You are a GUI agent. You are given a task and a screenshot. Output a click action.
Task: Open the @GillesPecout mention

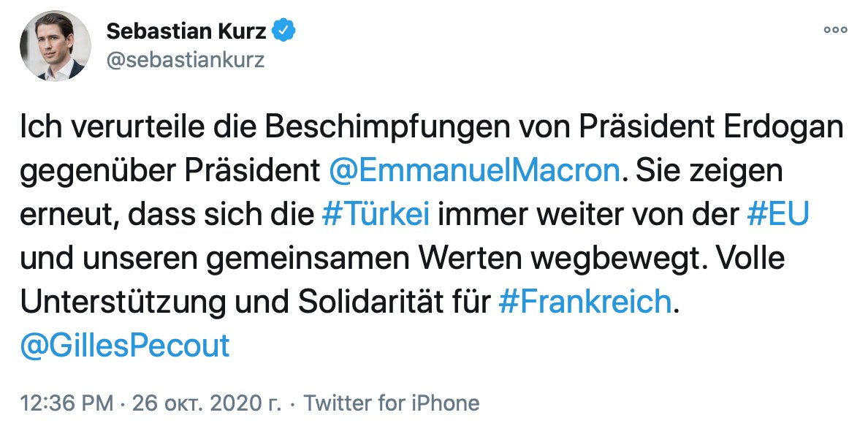click(124, 345)
